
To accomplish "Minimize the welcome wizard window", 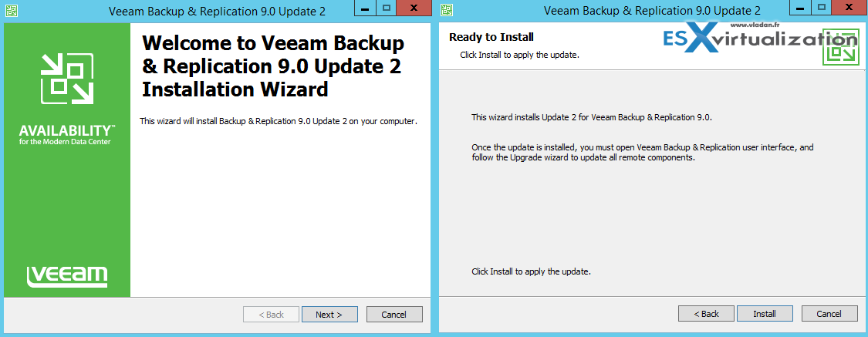I will 366,8.
